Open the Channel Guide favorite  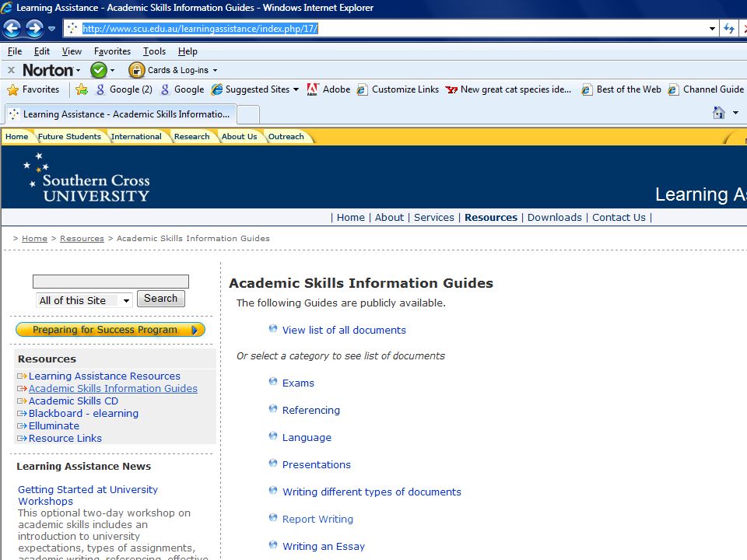coord(706,89)
